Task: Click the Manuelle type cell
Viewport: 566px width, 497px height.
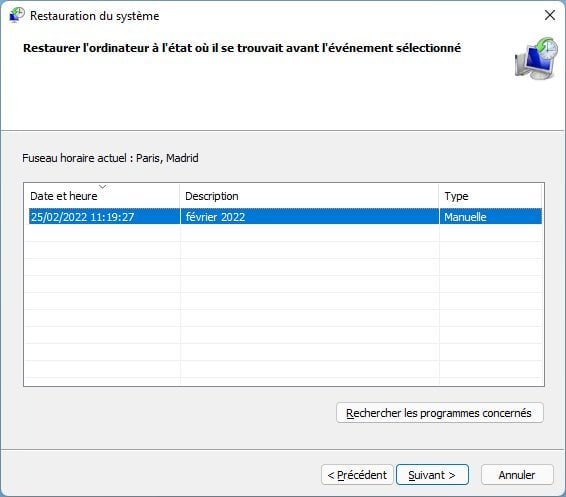Action: 465,217
